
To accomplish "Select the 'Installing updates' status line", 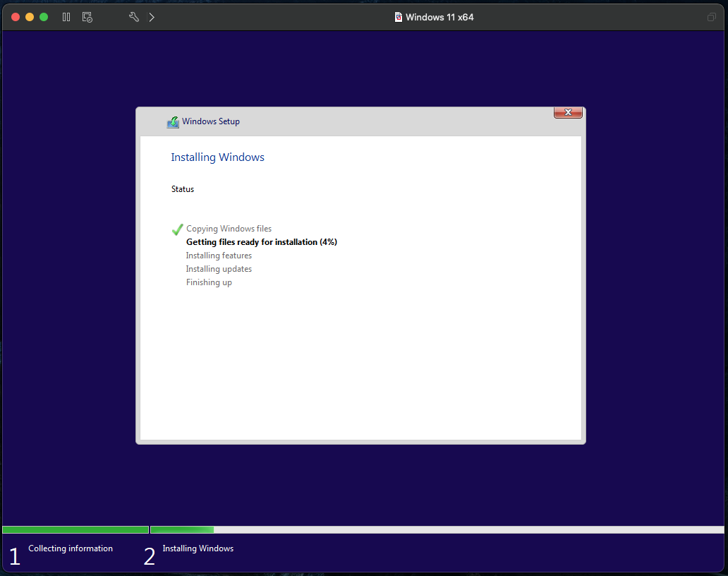I will point(219,269).
